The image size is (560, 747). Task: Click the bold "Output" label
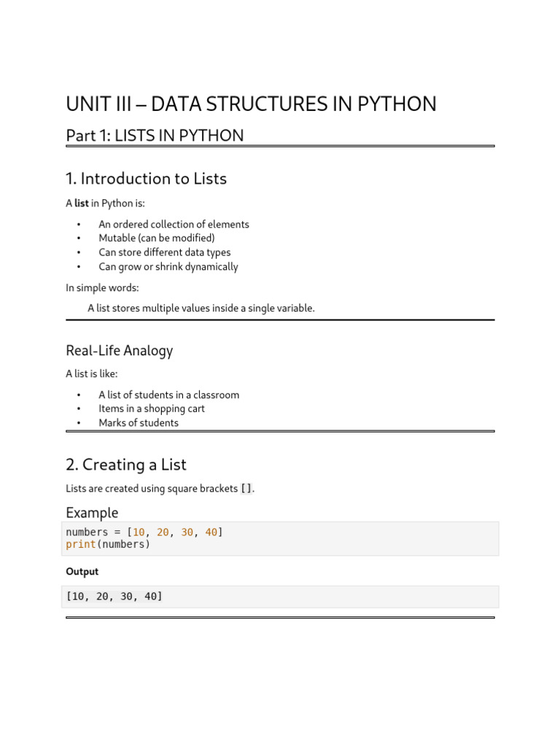click(x=82, y=572)
